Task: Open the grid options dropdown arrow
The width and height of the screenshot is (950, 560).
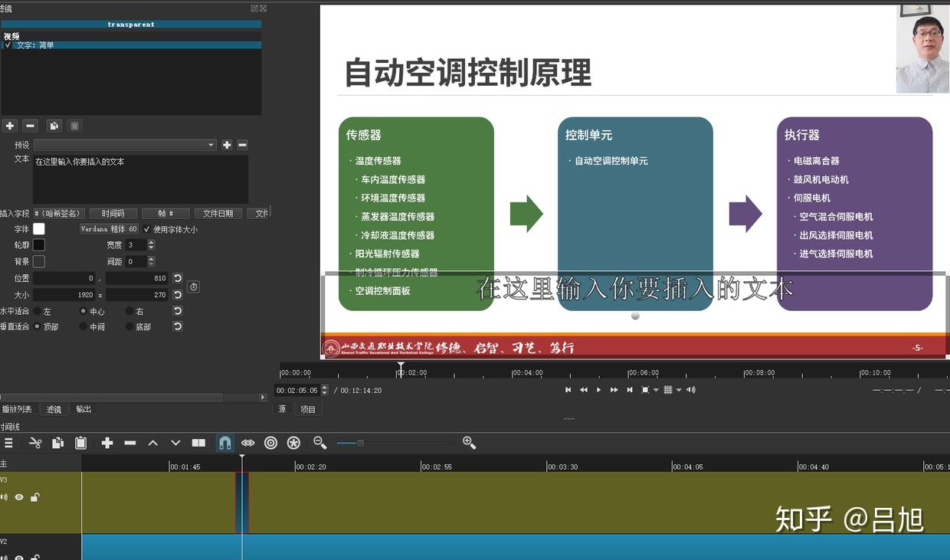Action: 679,390
